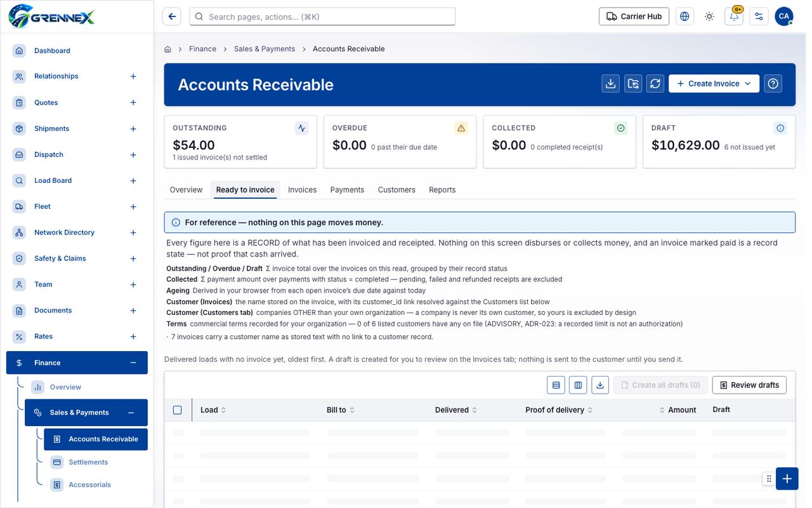Go to the Customers tab
This screenshot has width=812, height=508.
[396, 190]
